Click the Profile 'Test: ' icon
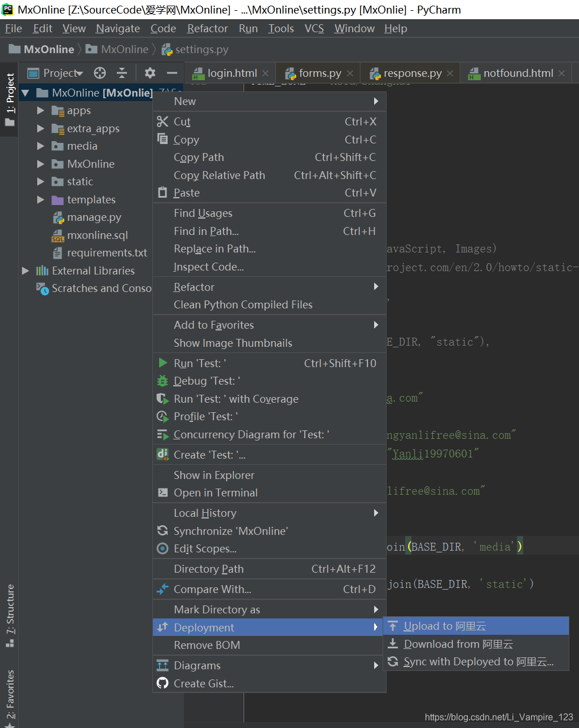The height and width of the screenshot is (728, 579). click(x=163, y=416)
